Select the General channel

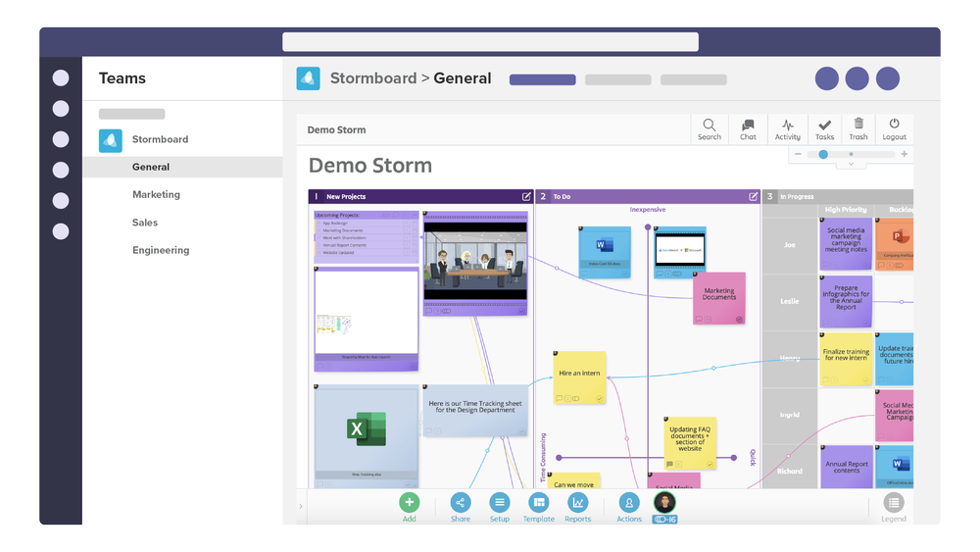(x=182, y=167)
